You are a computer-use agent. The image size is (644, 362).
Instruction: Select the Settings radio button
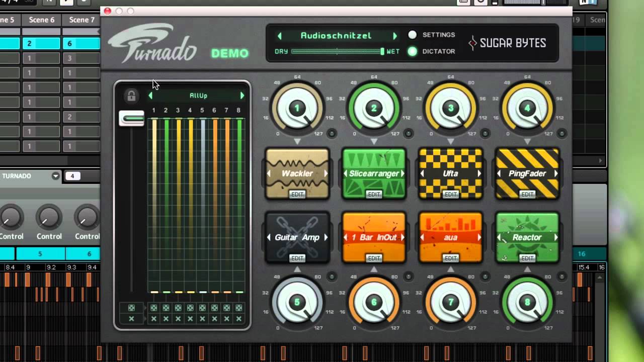413,35
